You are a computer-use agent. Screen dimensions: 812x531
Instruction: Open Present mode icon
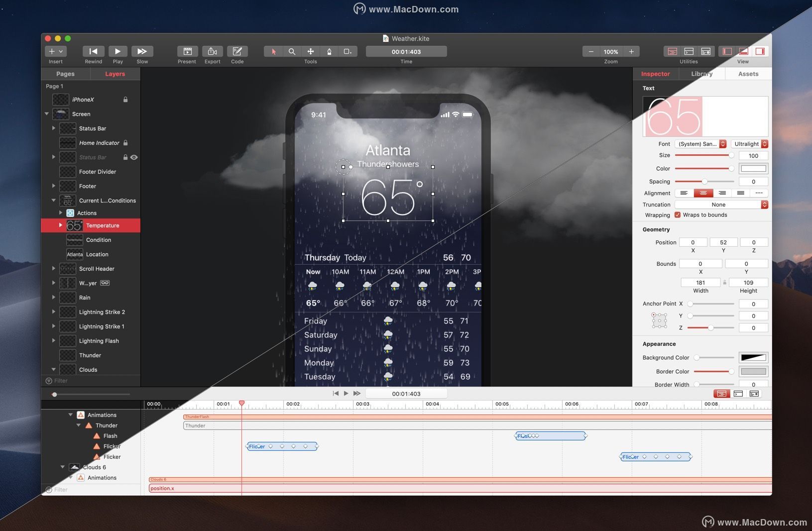pyautogui.click(x=187, y=51)
